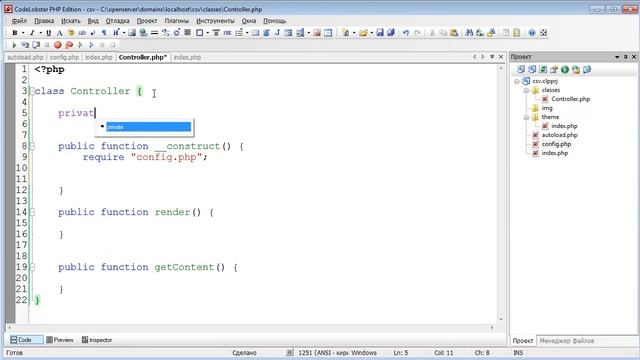This screenshot has height=360, width=640.
Task: Click the editor horizontal scrollbar right arrow
Action: [x=492, y=327]
